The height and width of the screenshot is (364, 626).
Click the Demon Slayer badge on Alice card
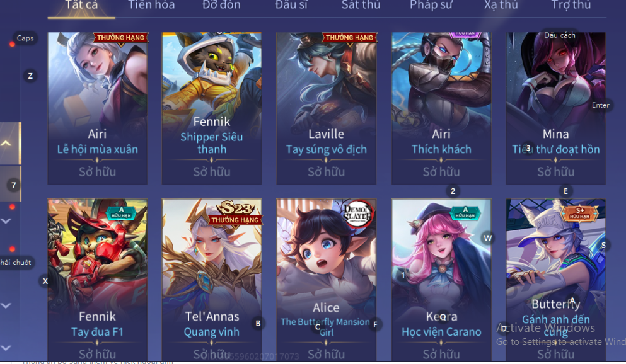point(358,214)
